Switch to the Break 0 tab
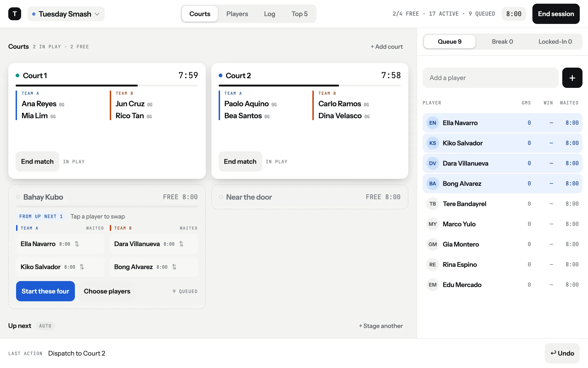The image size is (588, 368). tap(502, 42)
